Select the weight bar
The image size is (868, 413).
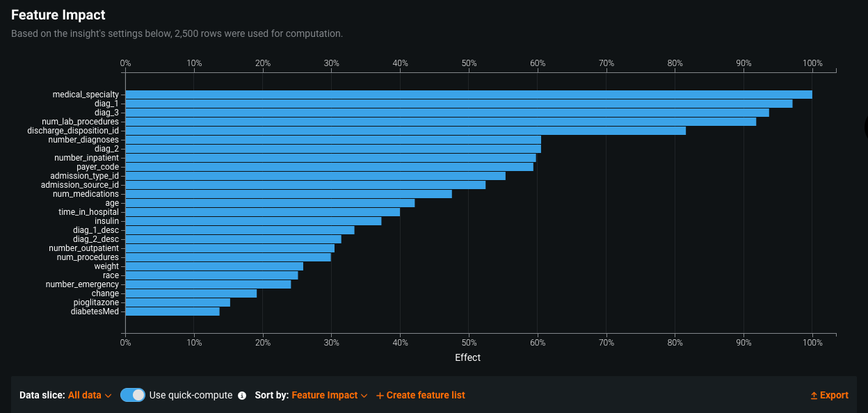214,266
